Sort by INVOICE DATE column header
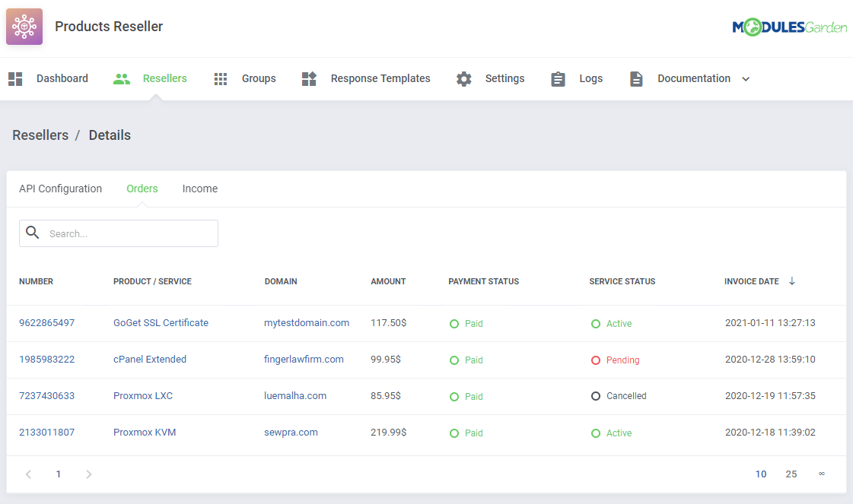This screenshot has width=853, height=504. point(751,281)
